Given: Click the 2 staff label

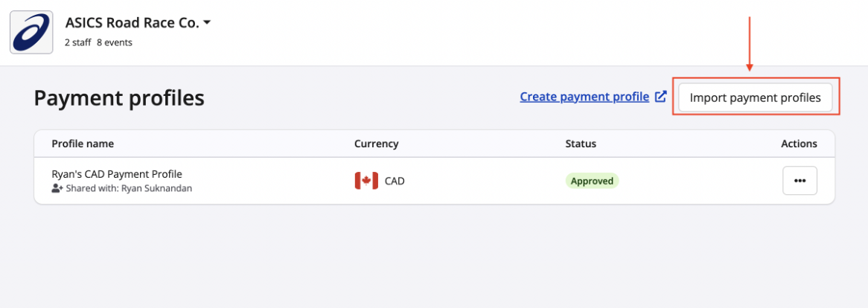Looking at the screenshot, I should pyautogui.click(x=77, y=42).
